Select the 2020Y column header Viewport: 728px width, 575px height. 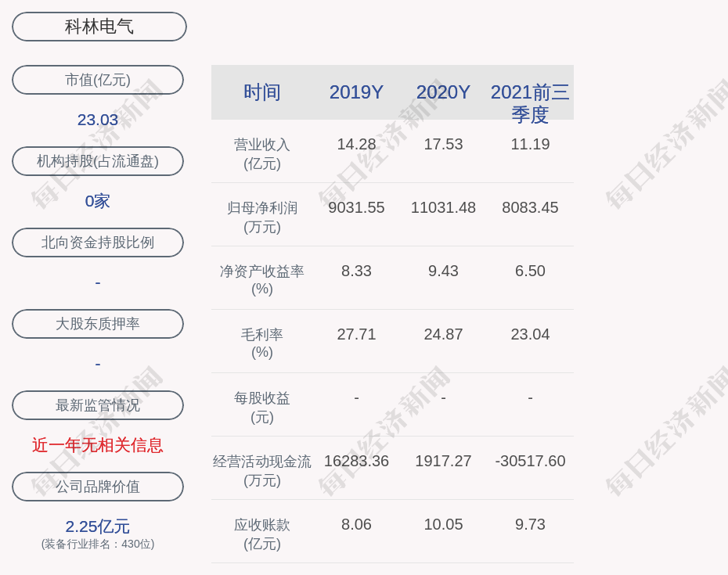point(443,92)
